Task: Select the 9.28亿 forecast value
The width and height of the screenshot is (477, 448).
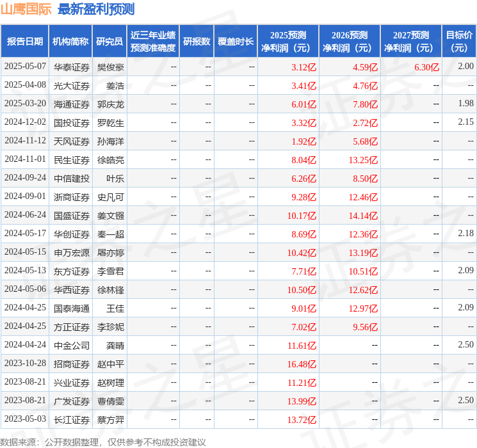Action: [304, 197]
